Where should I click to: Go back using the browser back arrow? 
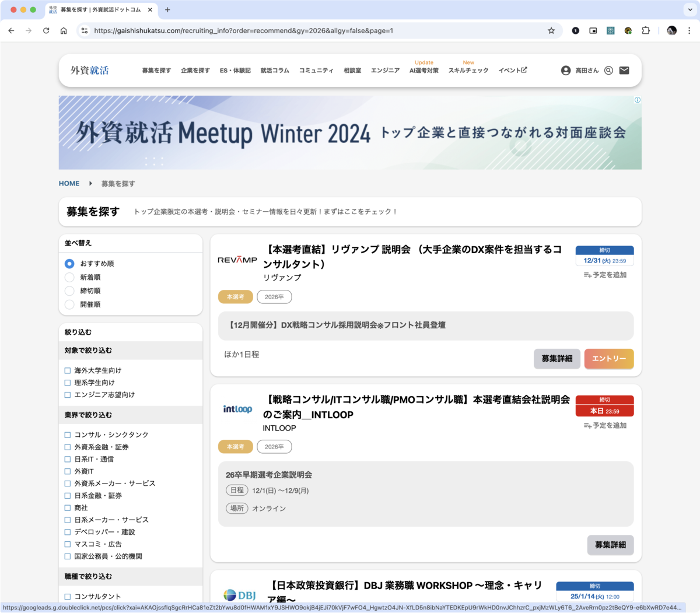pos(11,30)
